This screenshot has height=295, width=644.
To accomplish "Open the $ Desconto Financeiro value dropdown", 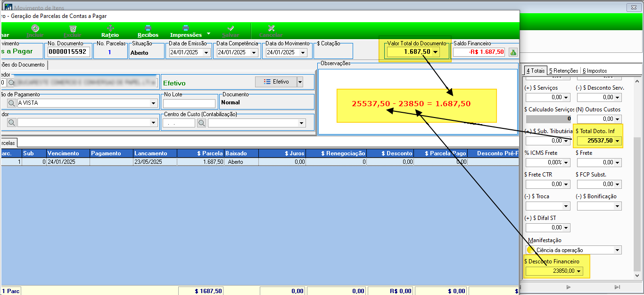I will point(579,271).
